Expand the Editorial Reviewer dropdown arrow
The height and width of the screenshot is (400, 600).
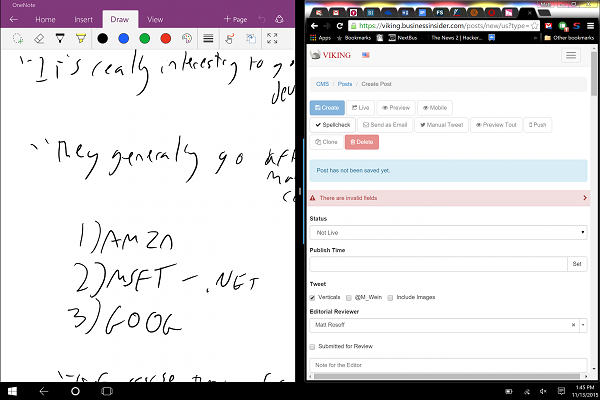(x=583, y=325)
